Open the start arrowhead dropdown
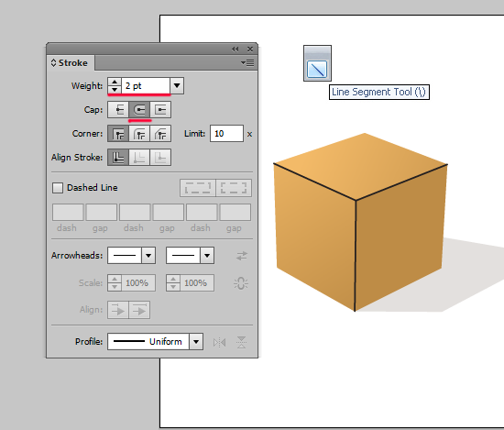Viewport: 504px width, 430px height. [x=148, y=256]
